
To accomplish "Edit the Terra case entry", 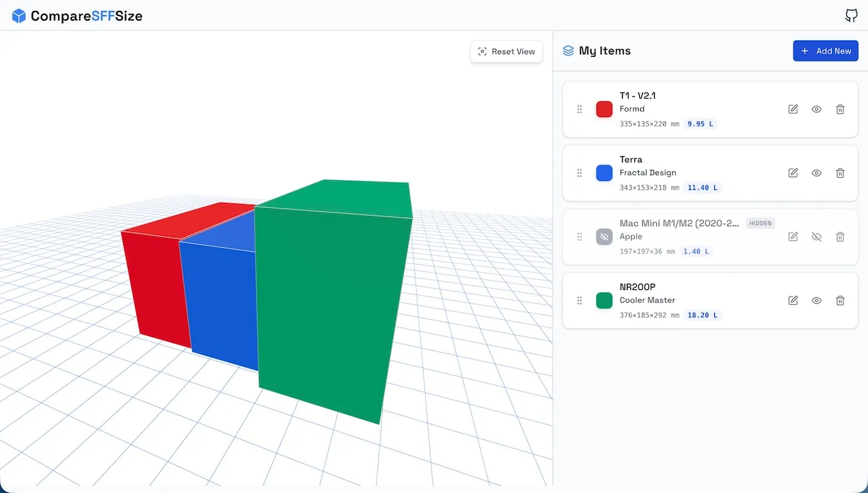I will (793, 173).
